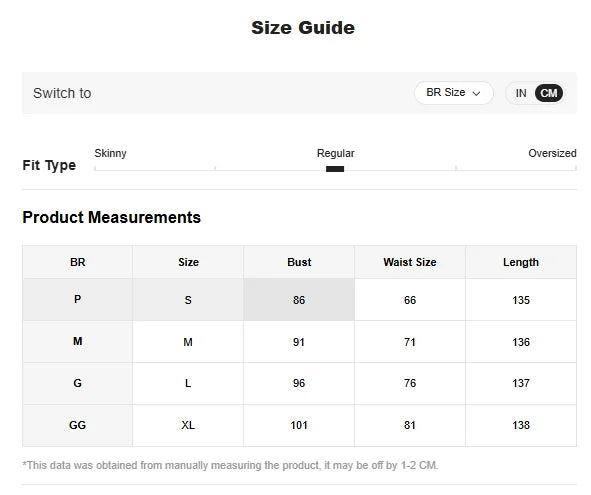The width and height of the screenshot is (591, 495).
Task: Select bust value 86 cell
Action: tap(299, 300)
